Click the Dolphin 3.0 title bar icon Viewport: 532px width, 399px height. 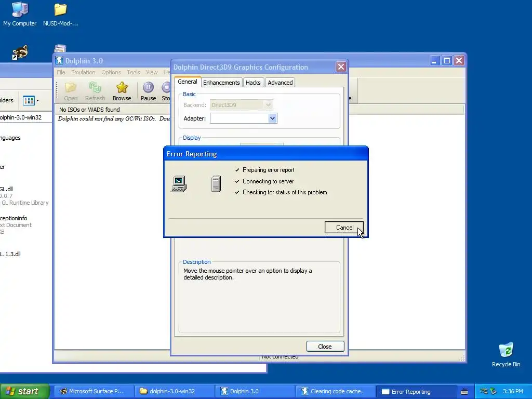click(59, 60)
